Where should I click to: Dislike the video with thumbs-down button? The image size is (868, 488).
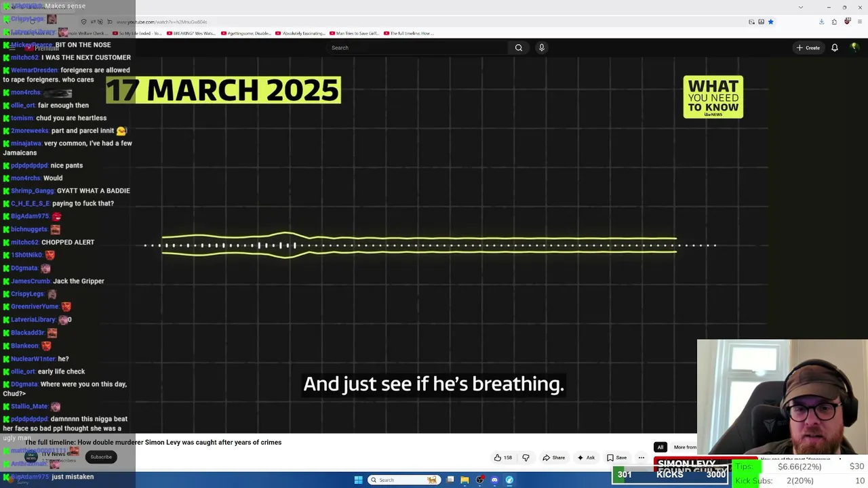(526, 457)
